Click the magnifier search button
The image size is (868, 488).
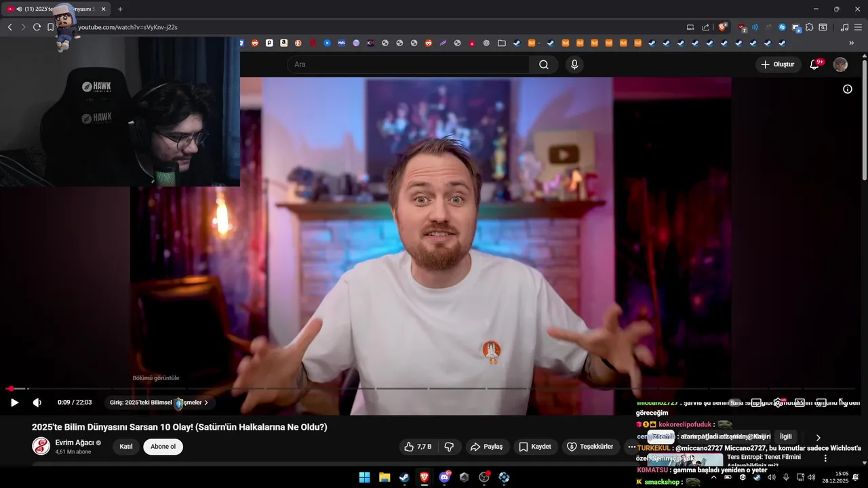coord(544,64)
